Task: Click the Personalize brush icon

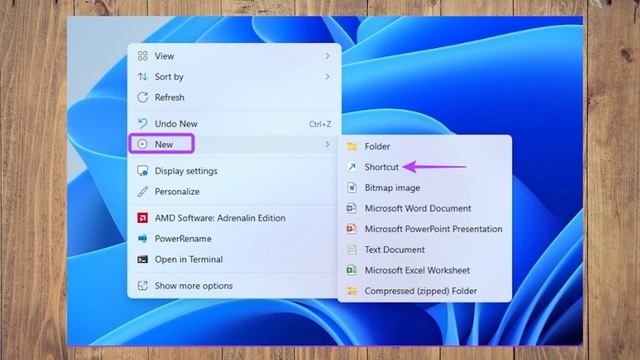Action: [x=142, y=191]
